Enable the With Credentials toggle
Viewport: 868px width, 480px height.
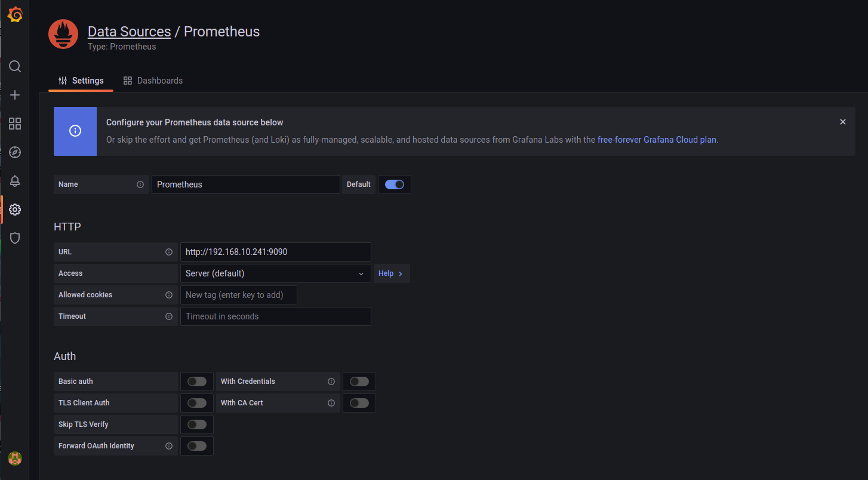(x=359, y=381)
